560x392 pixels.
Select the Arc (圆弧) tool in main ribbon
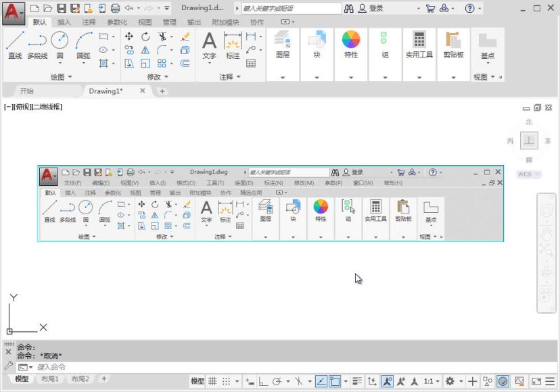pos(83,45)
